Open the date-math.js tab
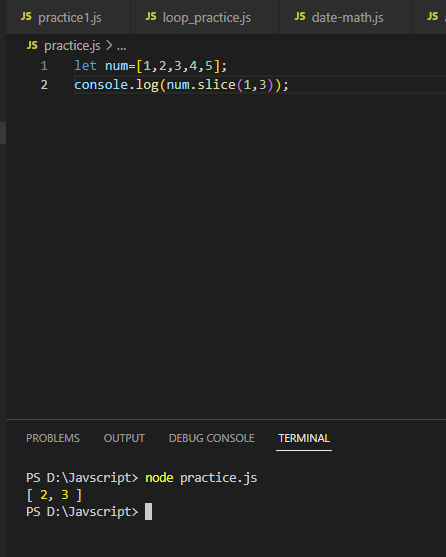Screen dimensions: 446x557 (x=346, y=17)
